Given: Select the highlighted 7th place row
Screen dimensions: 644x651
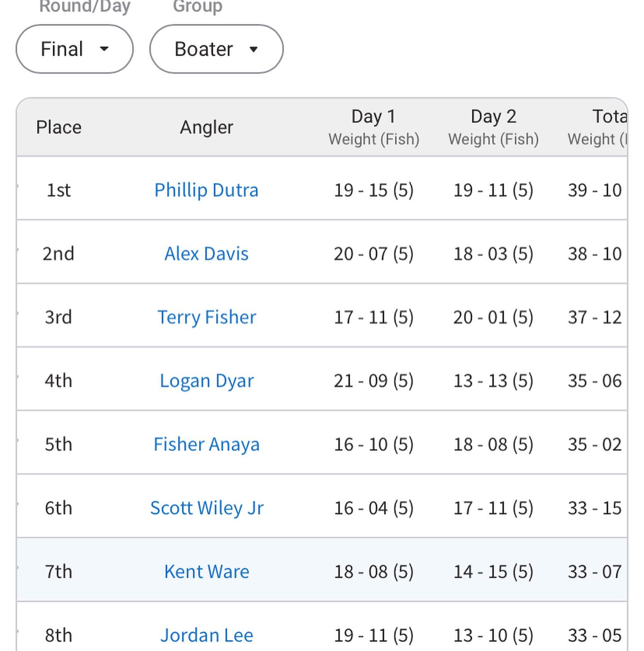Looking at the screenshot, I should pos(322,570).
